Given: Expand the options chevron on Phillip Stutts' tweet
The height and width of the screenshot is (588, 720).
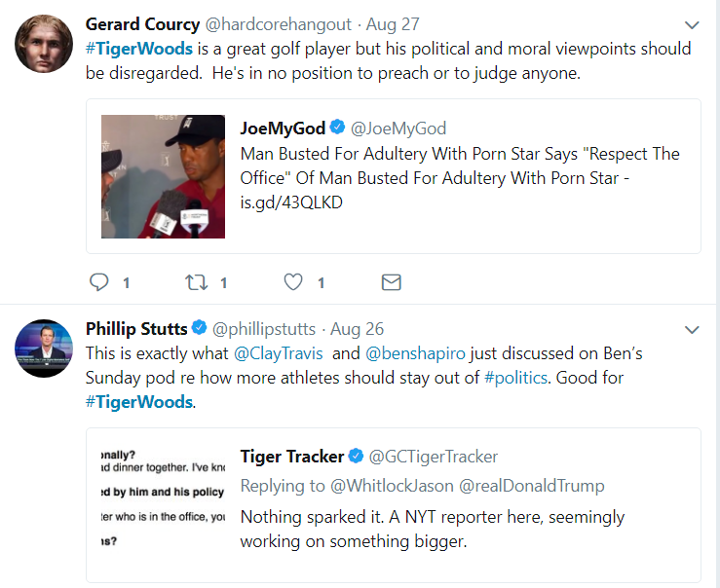Looking at the screenshot, I should [x=692, y=329].
